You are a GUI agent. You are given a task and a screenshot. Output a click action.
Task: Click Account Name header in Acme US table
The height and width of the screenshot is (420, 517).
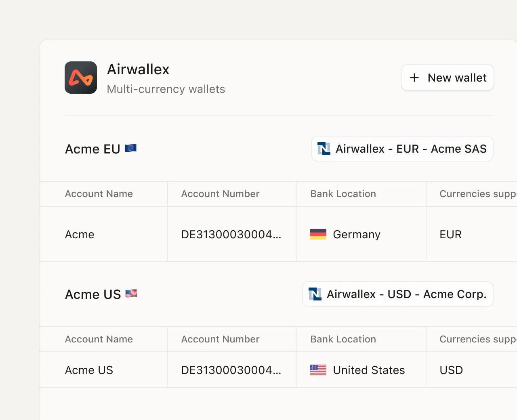(x=99, y=339)
